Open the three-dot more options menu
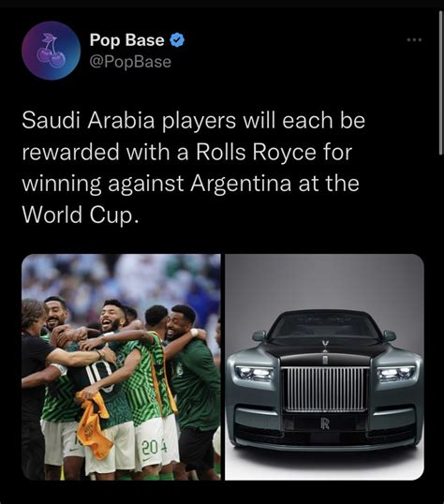The image size is (444, 504). (414, 40)
